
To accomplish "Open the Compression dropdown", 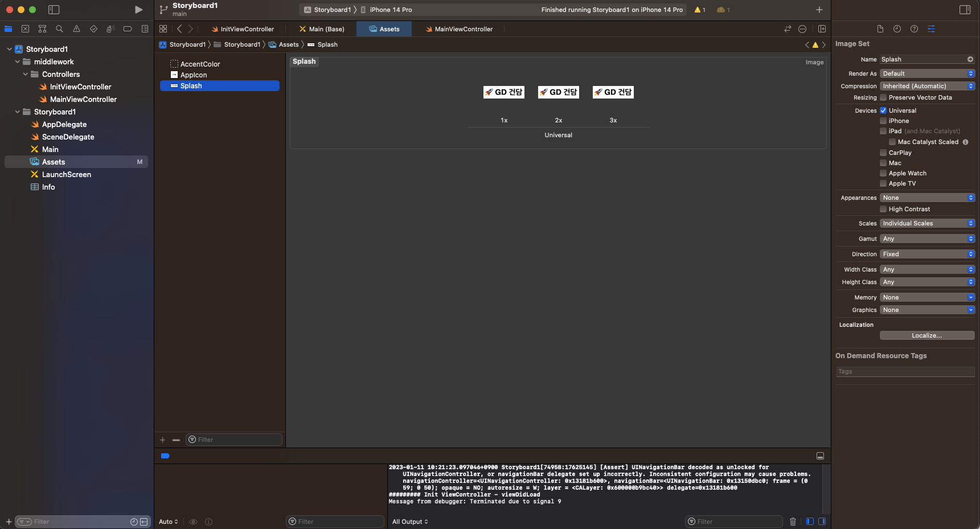I will (927, 86).
